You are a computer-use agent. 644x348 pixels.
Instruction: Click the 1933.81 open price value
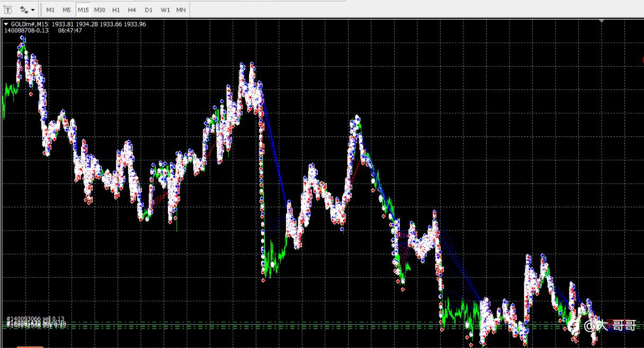(x=62, y=24)
